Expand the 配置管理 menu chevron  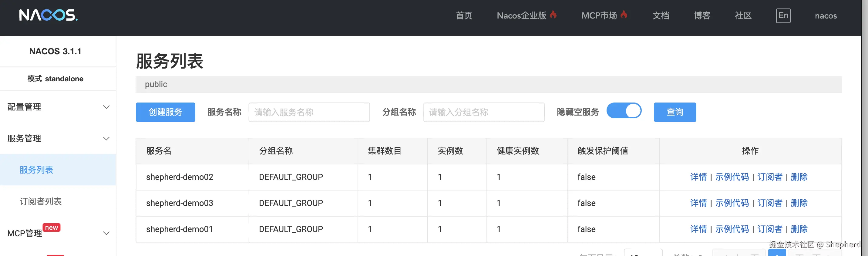(x=106, y=107)
